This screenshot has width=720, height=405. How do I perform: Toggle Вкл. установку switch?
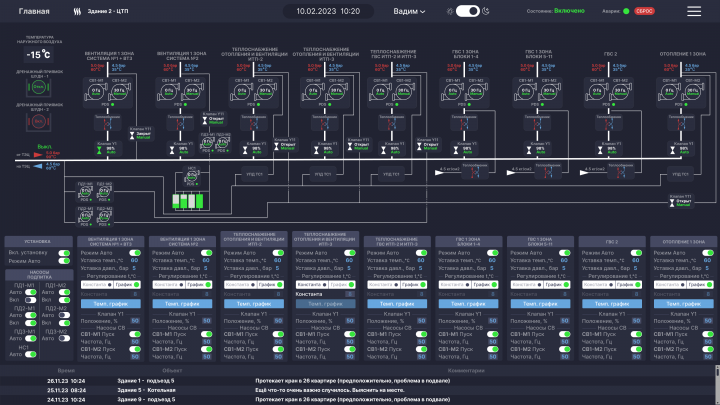64,253
